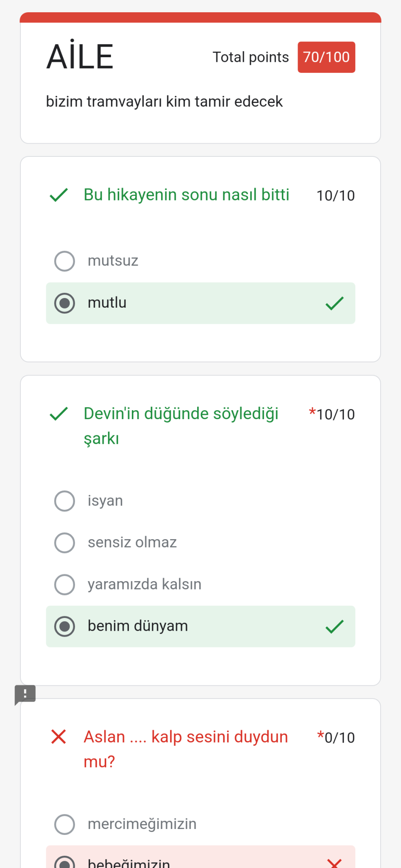The height and width of the screenshot is (868, 401).
Task: Select the 'mercimeğimizin' radio option
Action: [64, 824]
